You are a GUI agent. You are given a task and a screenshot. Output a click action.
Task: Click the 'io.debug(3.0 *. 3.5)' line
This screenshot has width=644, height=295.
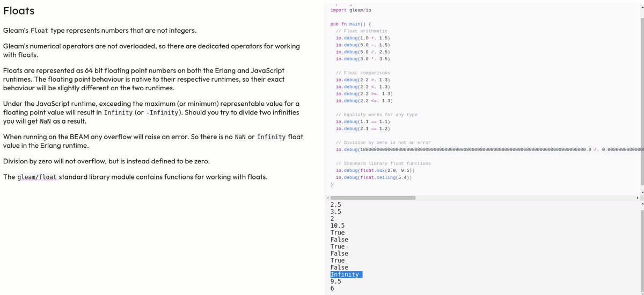pyautogui.click(x=363, y=59)
